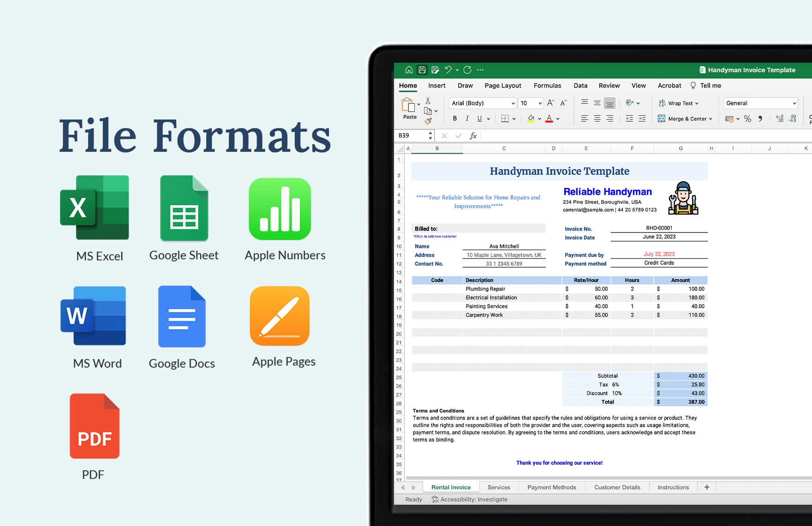Screen dimensions: 812x526
Task: Increase font size with larger A icon
Action: pos(550,103)
